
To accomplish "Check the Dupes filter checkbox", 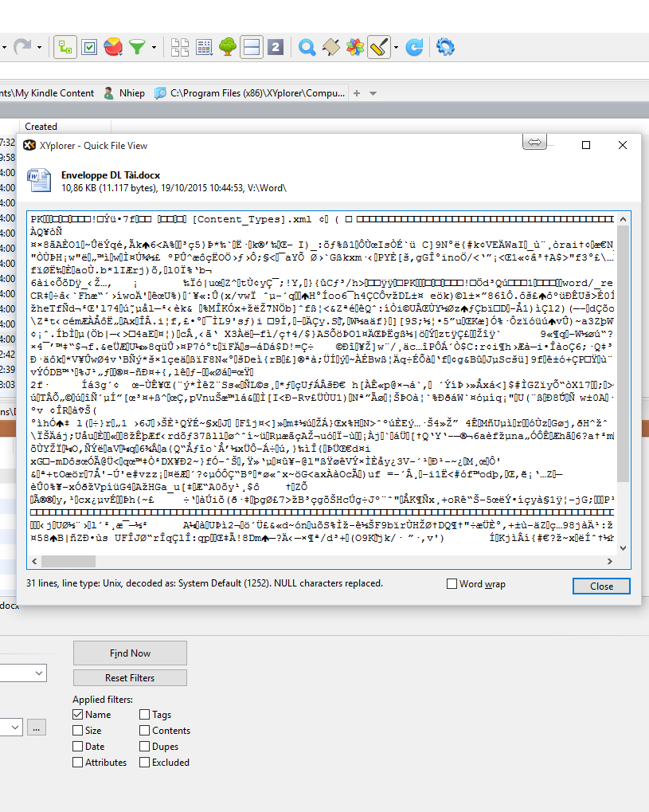I will (x=145, y=747).
